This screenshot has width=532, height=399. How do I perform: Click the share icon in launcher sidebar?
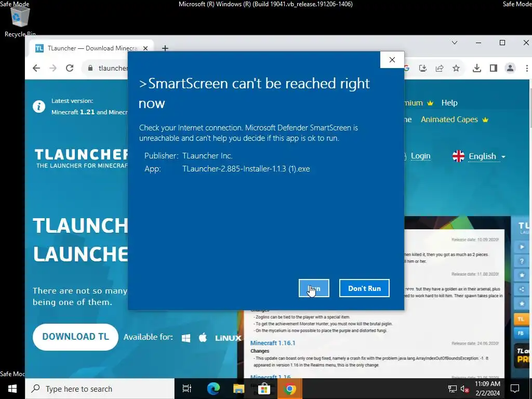[522, 289]
